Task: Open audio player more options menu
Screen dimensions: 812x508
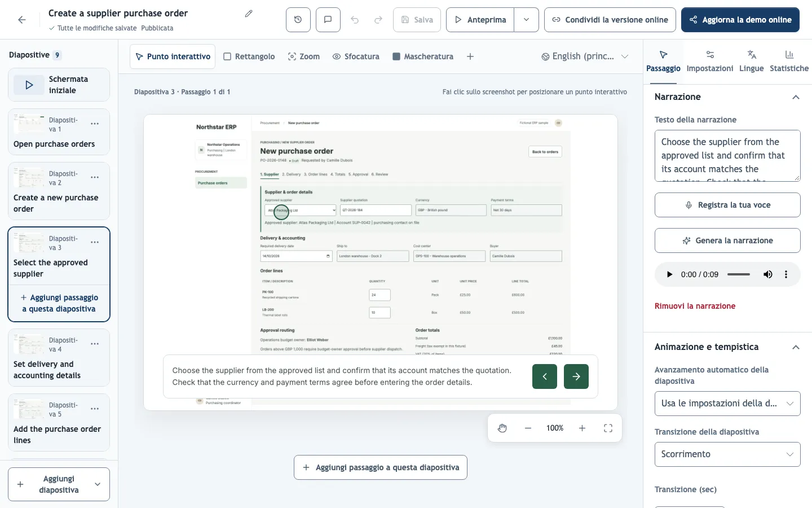Action: tap(786, 274)
